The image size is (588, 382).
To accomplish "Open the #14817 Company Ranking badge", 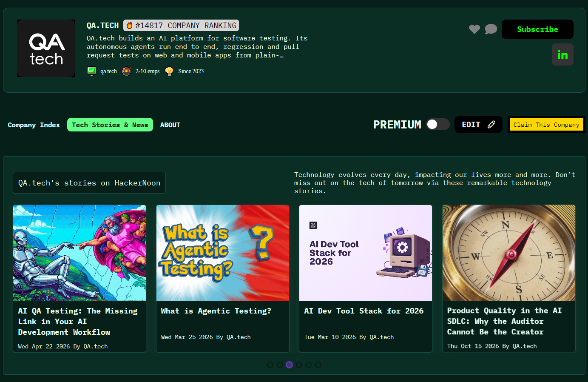I will coord(181,26).
